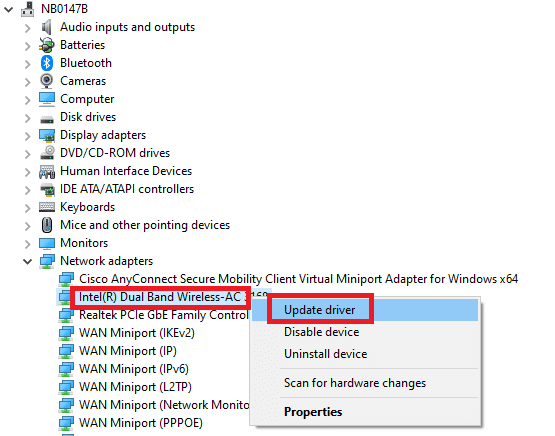Click the Bluetooth category icon
Viewport: 555px width, 436px height.
(47, 63)
